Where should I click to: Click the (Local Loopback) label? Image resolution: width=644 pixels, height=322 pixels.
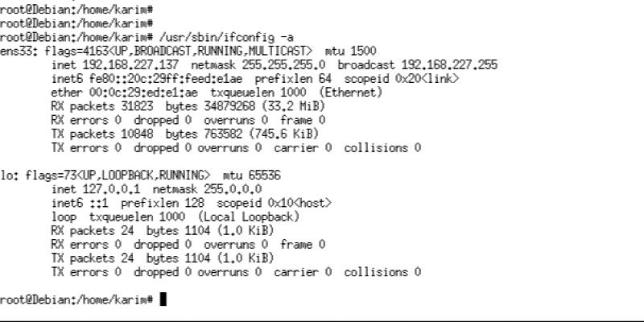click(x=249, y=217)
